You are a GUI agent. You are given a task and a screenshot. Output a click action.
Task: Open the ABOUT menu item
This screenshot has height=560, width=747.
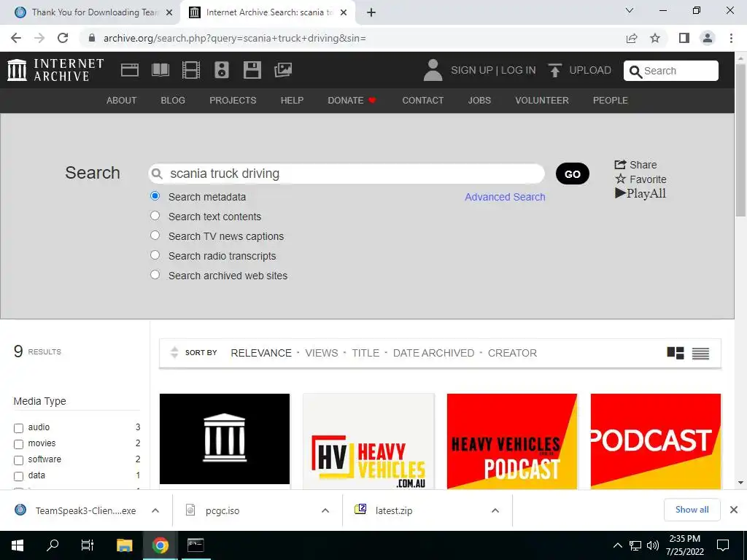(x=122, y=101)
